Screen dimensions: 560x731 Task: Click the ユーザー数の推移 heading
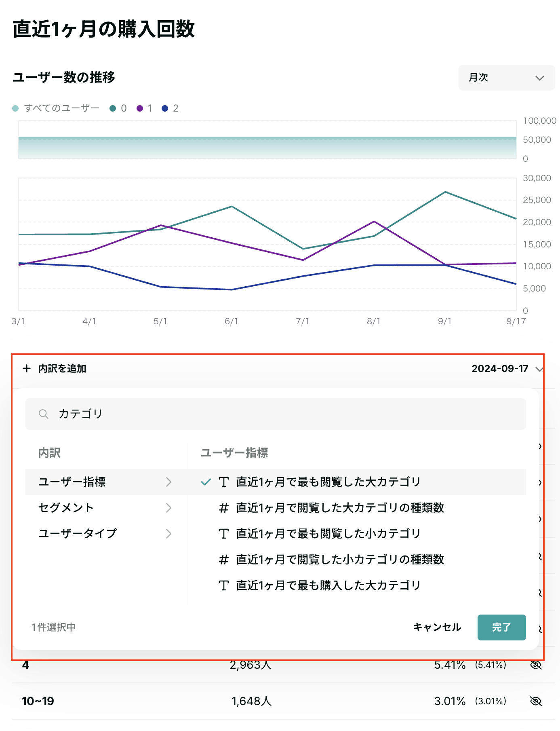click(x=64, y=77)
